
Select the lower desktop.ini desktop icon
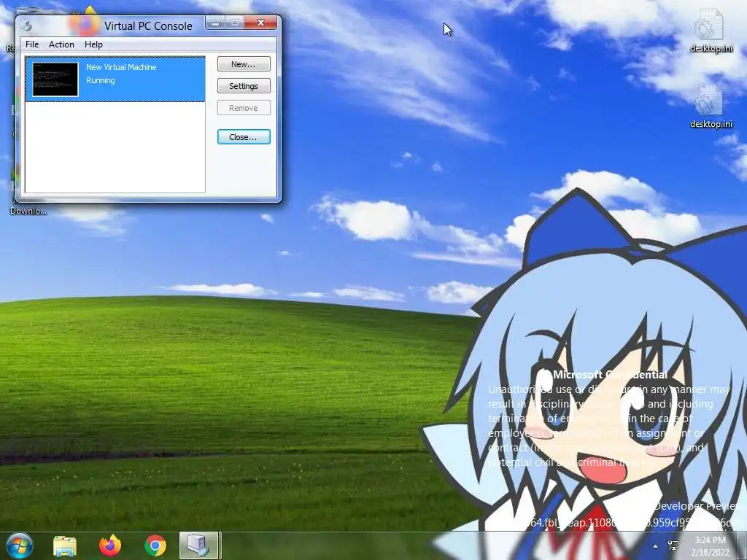coord(711,106)
